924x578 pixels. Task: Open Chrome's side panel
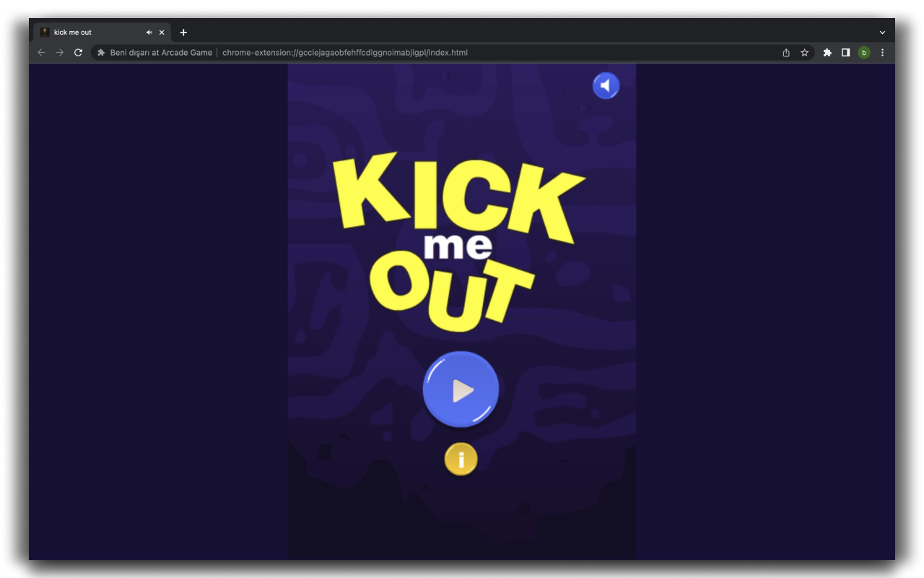(x=845, y=52)
